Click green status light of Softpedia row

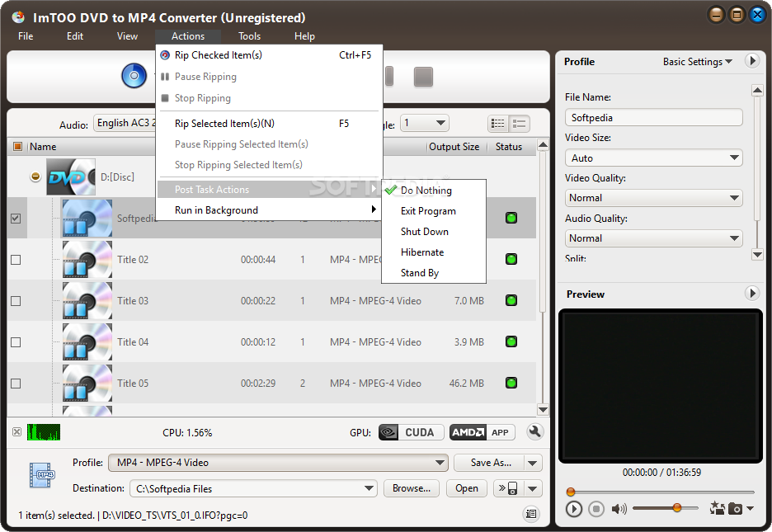(511, 218)
